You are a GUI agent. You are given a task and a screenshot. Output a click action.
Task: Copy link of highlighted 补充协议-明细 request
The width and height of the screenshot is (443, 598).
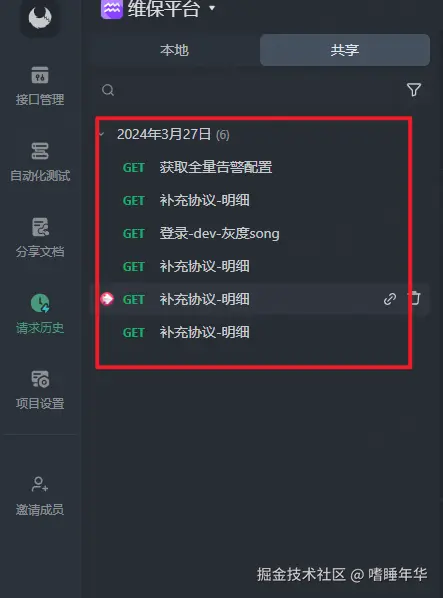(390, 299)
